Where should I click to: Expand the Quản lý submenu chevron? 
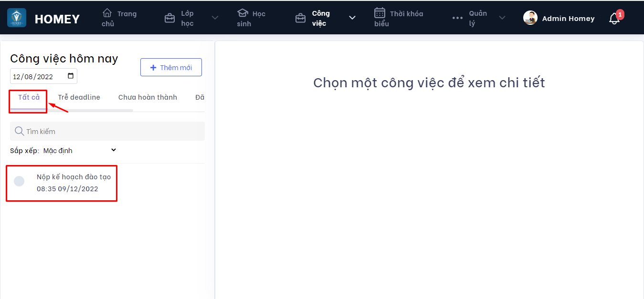pyautogui.click(x=502, y=18)
